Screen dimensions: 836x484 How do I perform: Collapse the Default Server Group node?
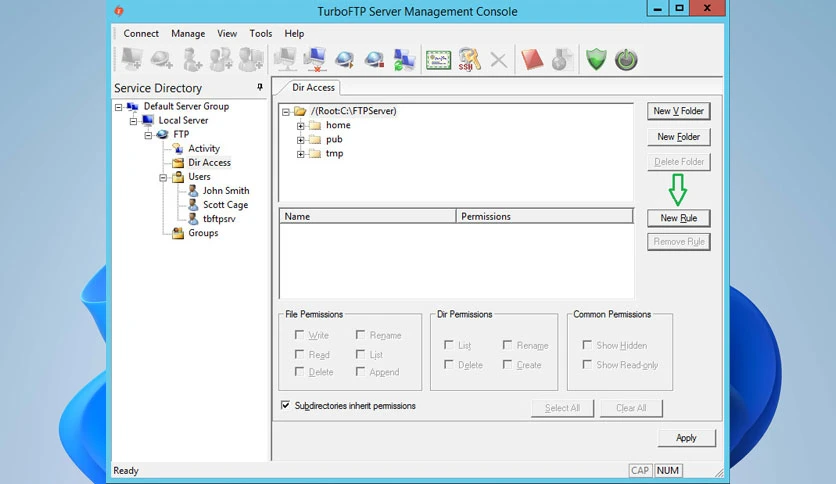pos(118,107)
